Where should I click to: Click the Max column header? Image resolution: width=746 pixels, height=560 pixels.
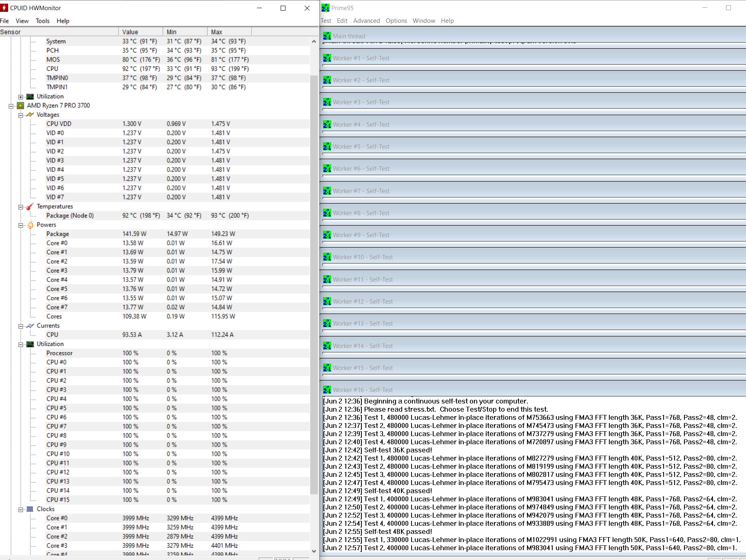[x=230, y=32]
